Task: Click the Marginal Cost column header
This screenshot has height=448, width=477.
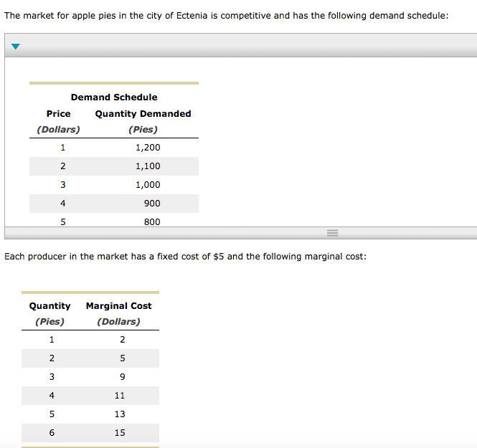Action: click(118, 305)
